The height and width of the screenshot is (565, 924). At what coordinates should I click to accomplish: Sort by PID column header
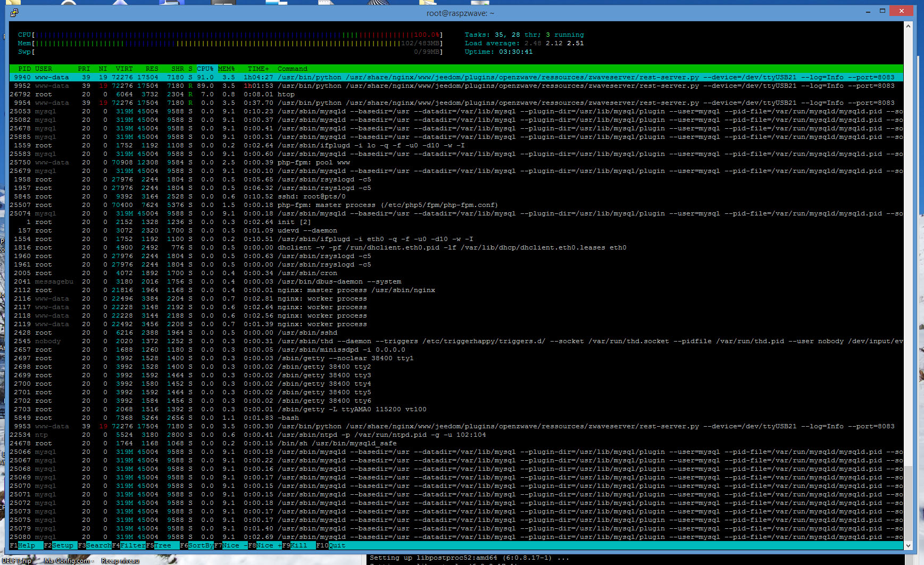coord(24,69)
